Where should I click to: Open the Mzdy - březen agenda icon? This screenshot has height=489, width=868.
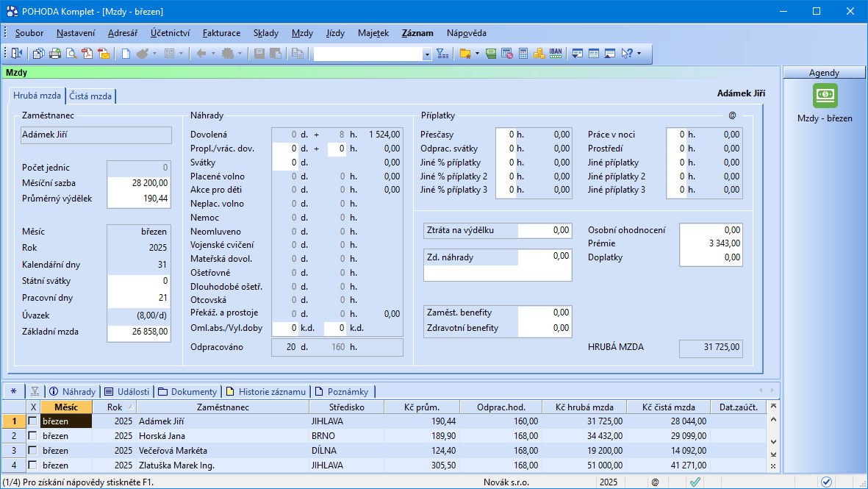click(x=825, y=96)
